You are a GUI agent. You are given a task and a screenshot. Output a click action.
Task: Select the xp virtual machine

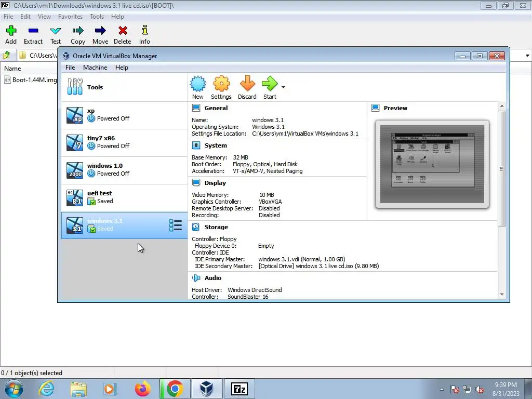click(124, 115)
